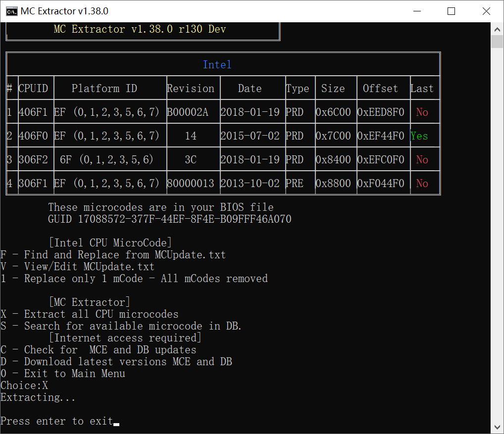
Task: Click offset 0xF044F0
Action: [381, 184]
